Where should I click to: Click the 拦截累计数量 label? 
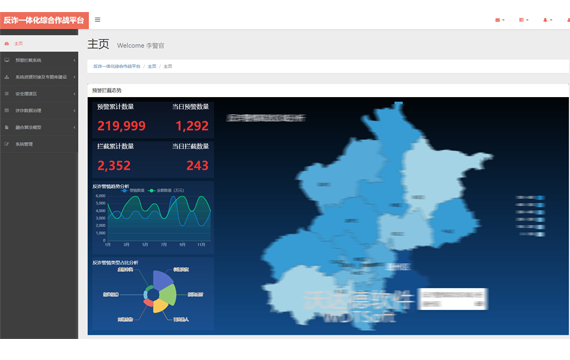[116, 146]
